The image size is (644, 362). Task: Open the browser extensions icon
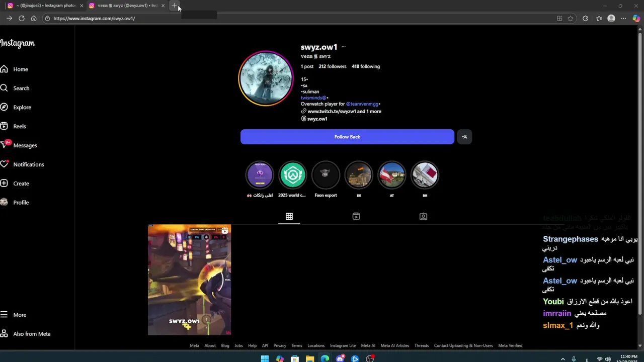click(x=585, y=19)
